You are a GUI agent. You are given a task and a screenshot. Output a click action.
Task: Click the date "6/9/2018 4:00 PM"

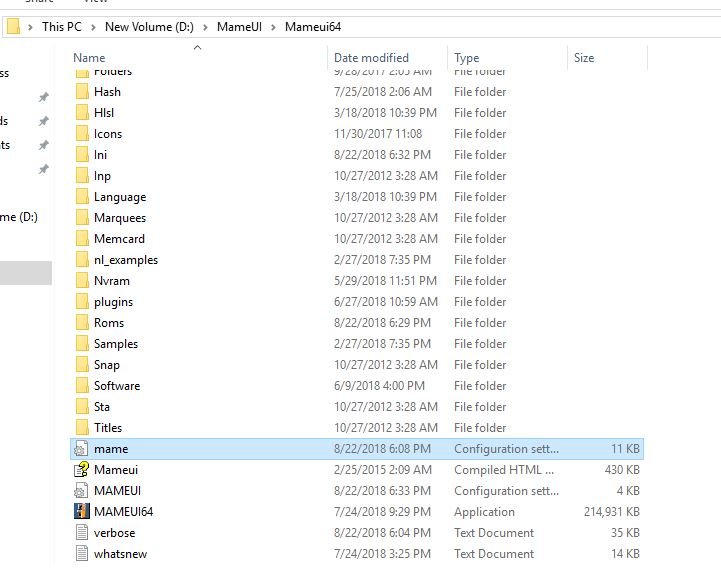(379, 386)
